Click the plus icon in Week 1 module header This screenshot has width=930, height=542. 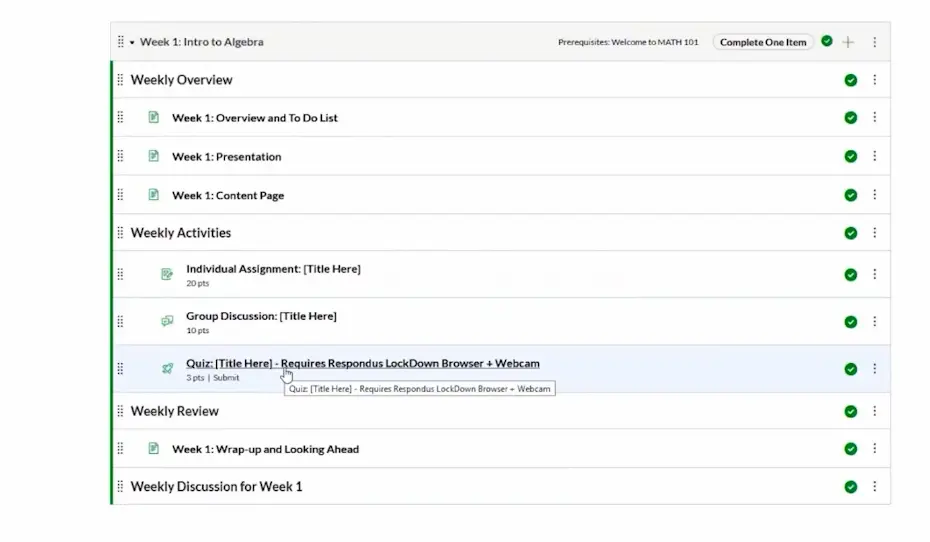click(848, 42)
